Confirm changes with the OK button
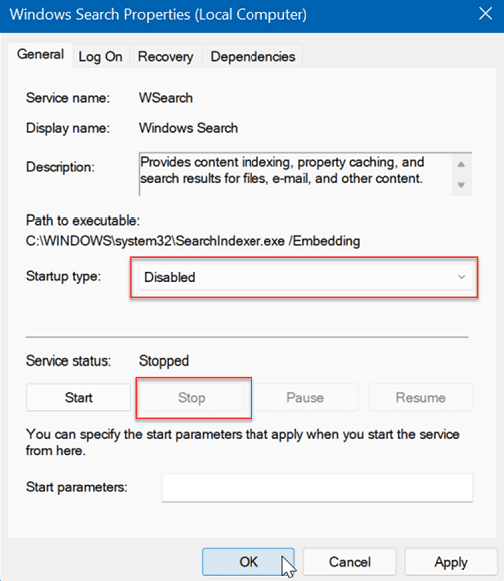The image size is (504, 581). click(x=248, y=562)
